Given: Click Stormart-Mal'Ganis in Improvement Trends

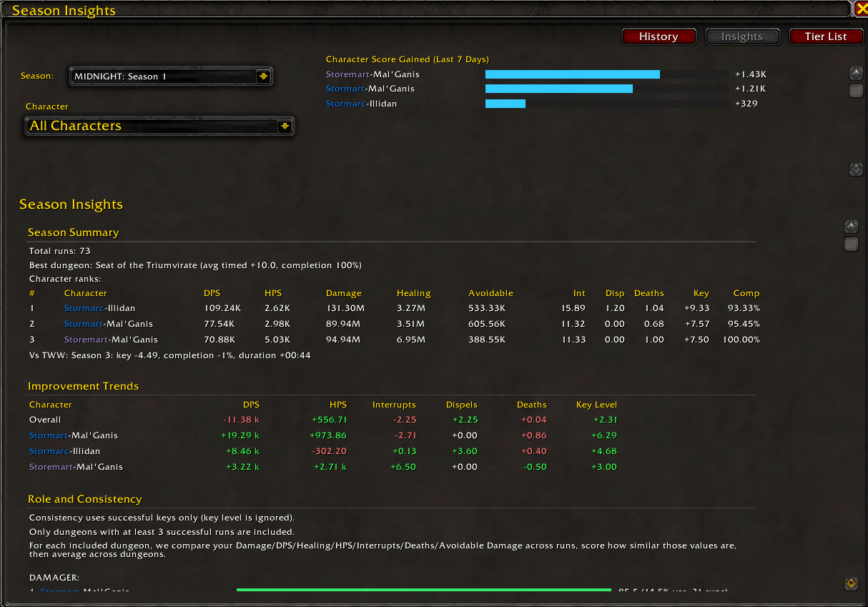Looking at the screenshot, I should click(74, 435).
